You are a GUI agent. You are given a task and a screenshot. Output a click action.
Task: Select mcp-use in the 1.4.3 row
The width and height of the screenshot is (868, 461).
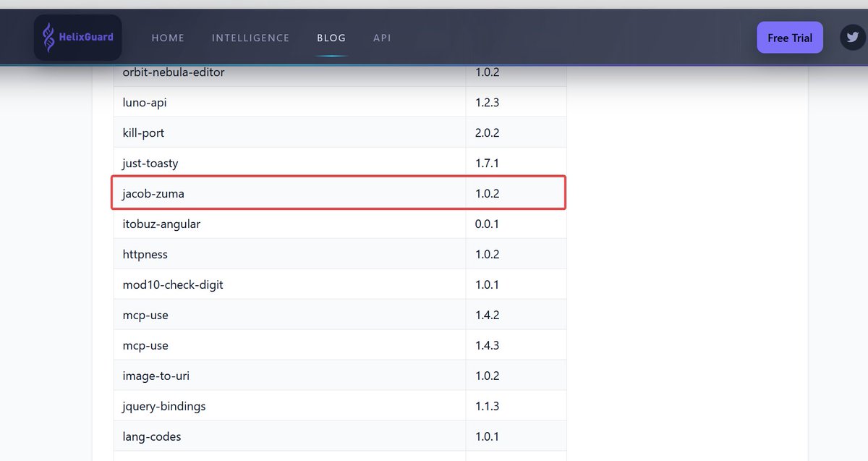145,346
